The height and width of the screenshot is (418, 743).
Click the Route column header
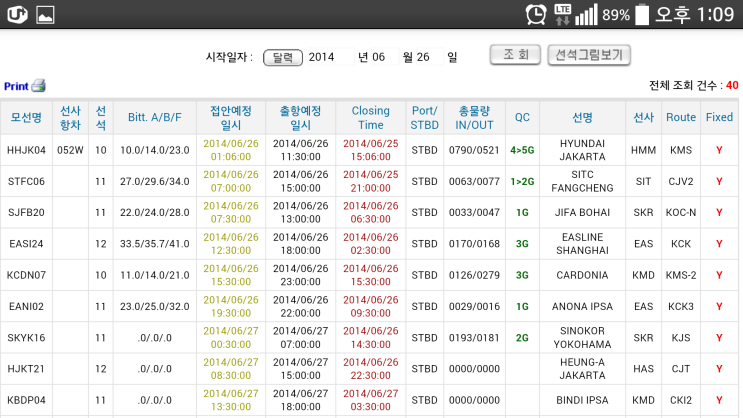coord(681,117)
